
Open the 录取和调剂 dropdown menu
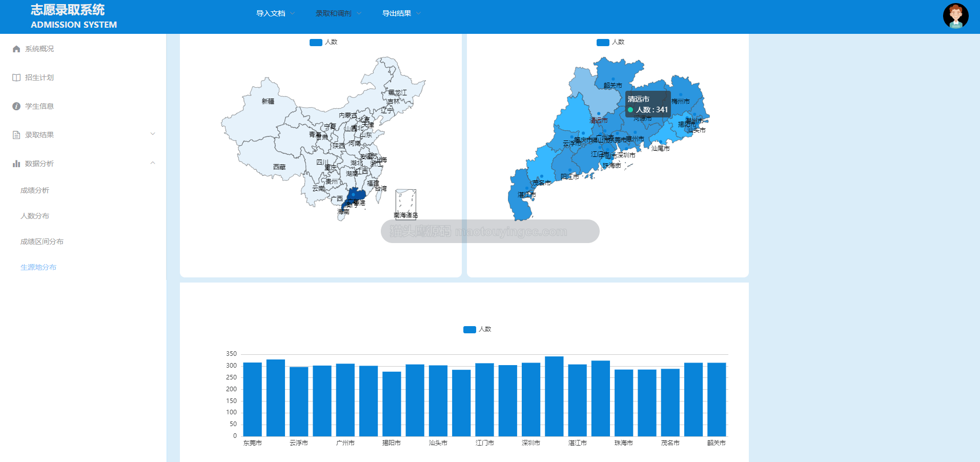click(x=338, y=13)
